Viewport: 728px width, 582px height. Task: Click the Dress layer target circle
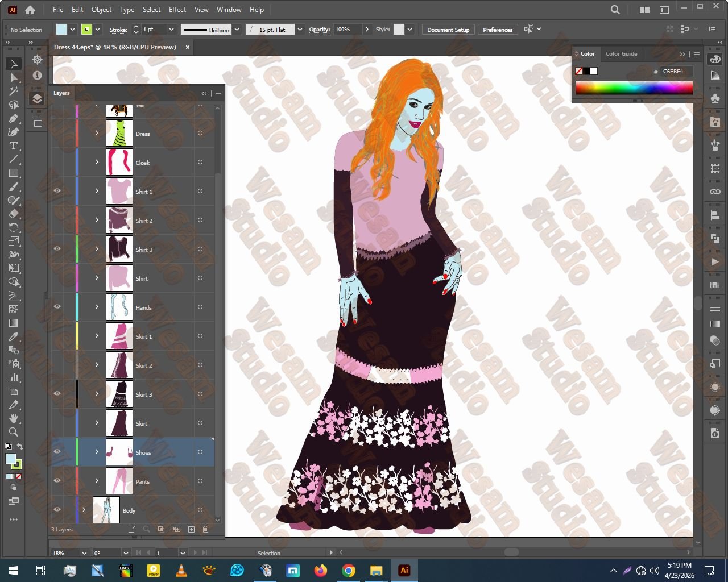[x=200, y=133]
